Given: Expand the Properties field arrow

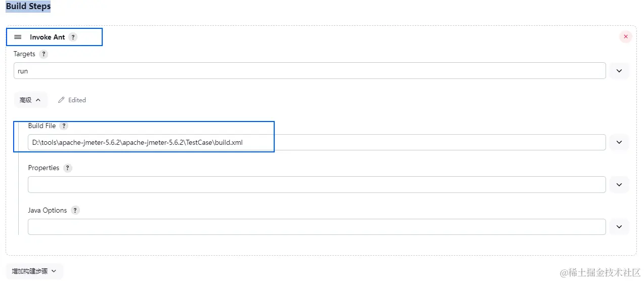Looking at the screenshot, I should [x=619, y=185].
